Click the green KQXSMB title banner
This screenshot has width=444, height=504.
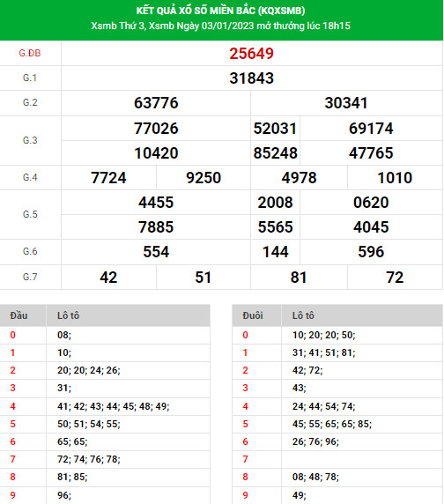[x=221, y=20]
